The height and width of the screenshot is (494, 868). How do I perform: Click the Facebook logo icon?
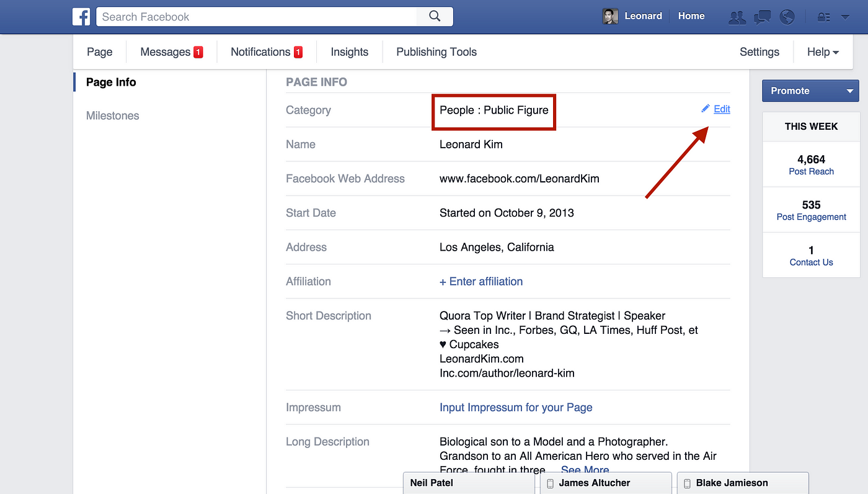[x=81, y=17]
